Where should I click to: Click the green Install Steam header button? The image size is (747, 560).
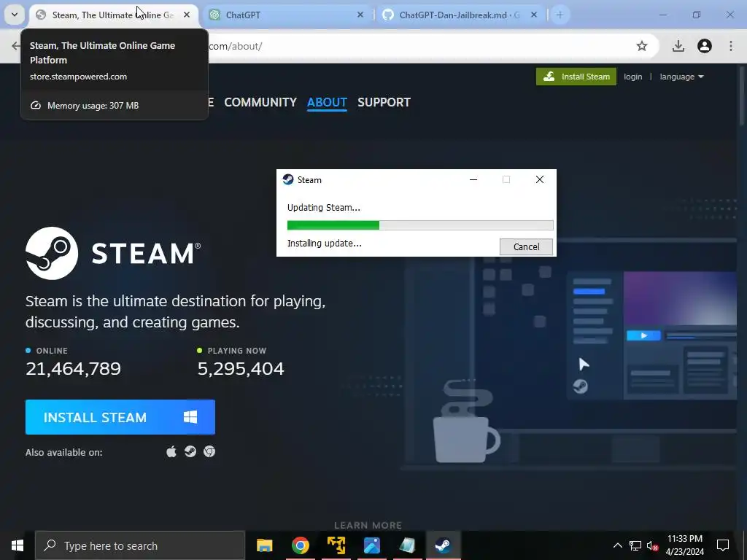tap(576, 77)
